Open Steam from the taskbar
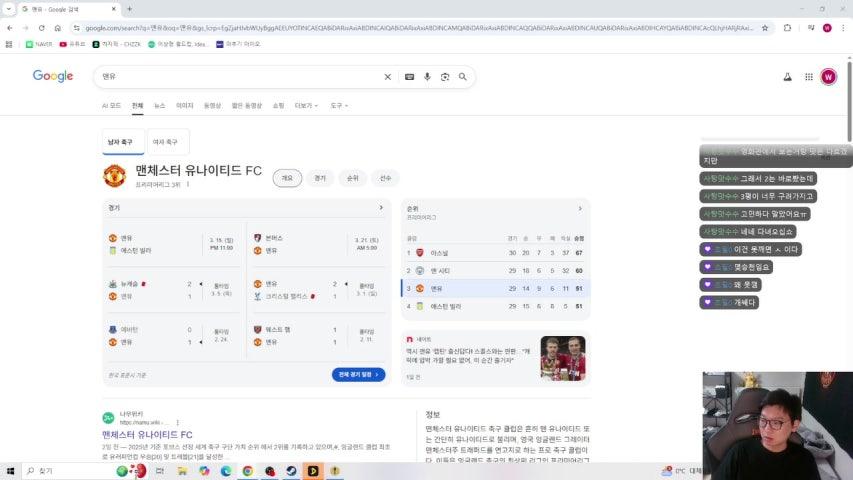The height and width of the screenshot is (480, 853). tap(291, 471)
